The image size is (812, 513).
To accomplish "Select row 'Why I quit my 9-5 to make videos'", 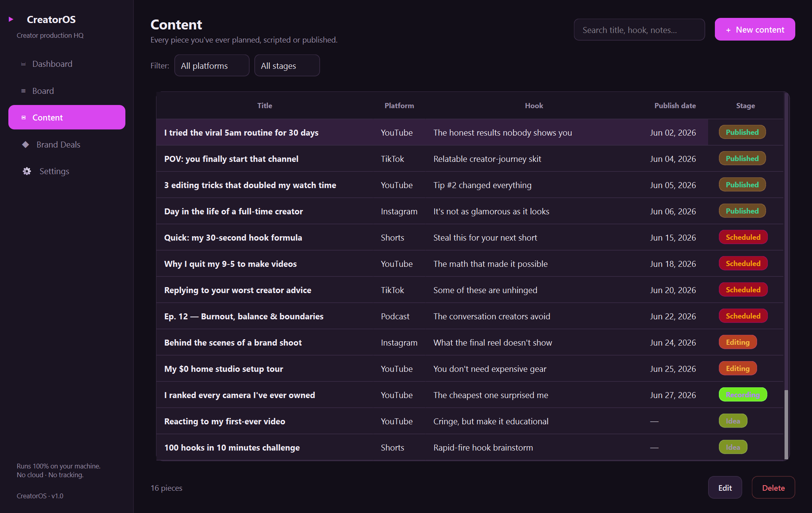I will click(x=470, y=264).
